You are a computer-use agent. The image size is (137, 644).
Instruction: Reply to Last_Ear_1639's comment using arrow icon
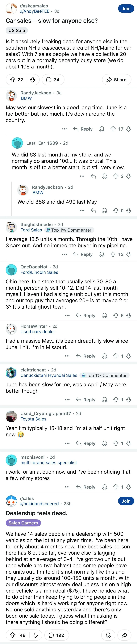[x=93, y=176]
